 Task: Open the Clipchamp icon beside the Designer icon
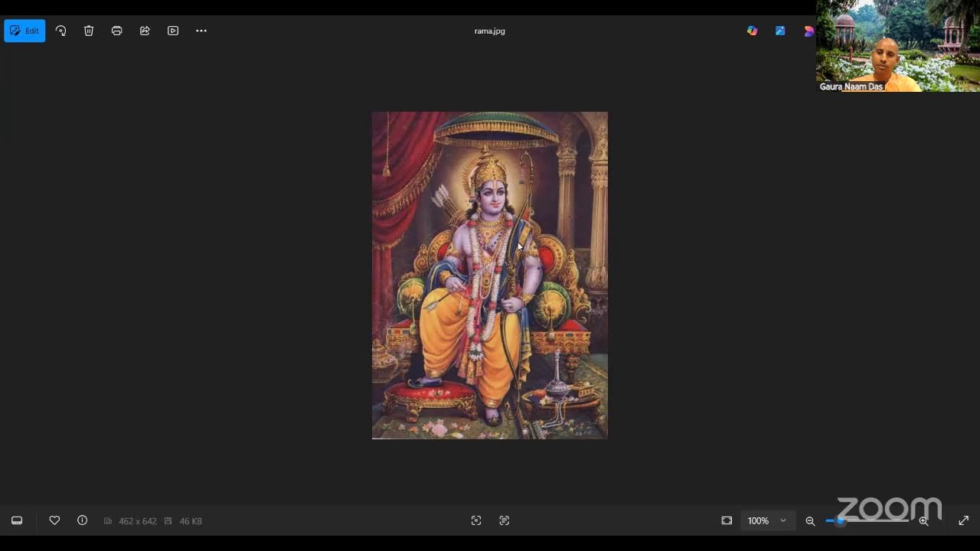coord(808,31)
